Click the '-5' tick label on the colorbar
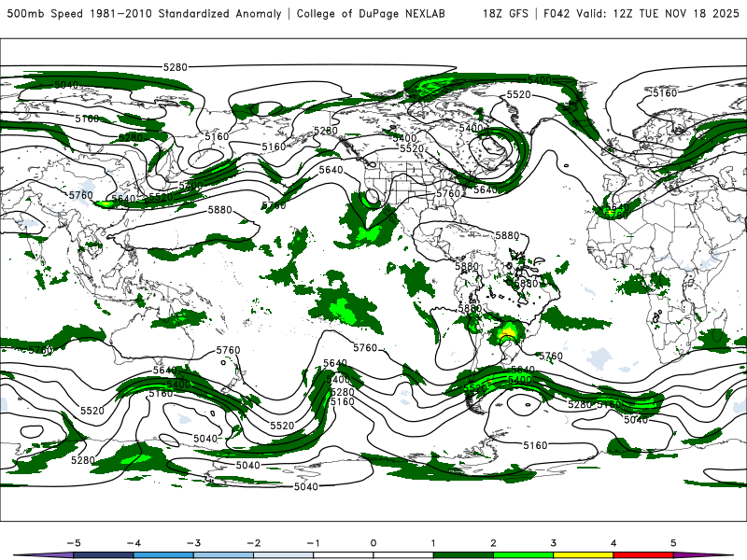Screen dimensions: 747x560 74,543
